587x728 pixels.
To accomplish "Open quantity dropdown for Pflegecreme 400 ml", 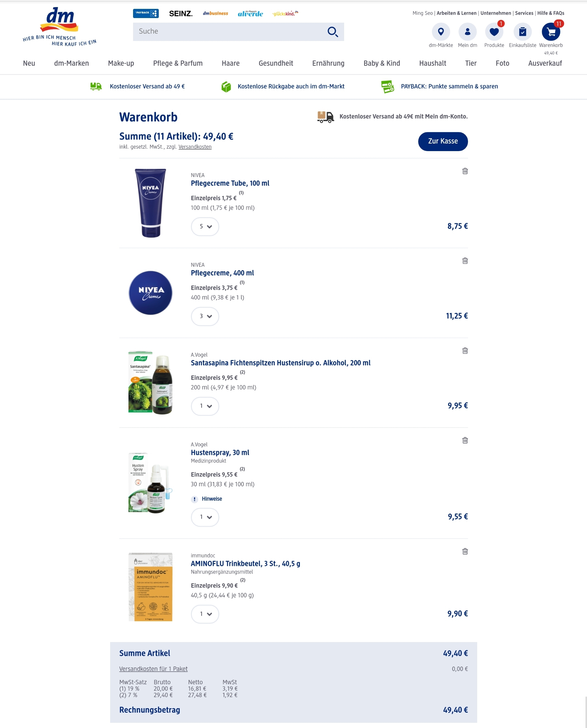I will coord(205,316).
